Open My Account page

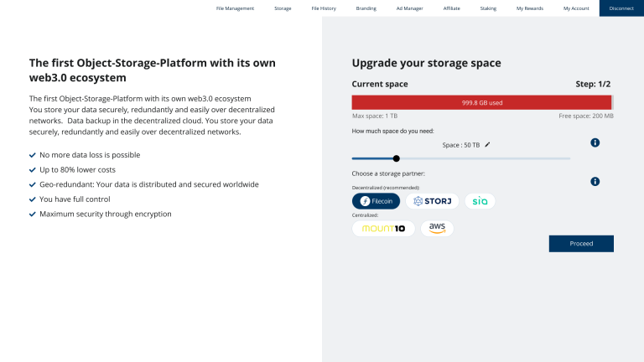576,8
